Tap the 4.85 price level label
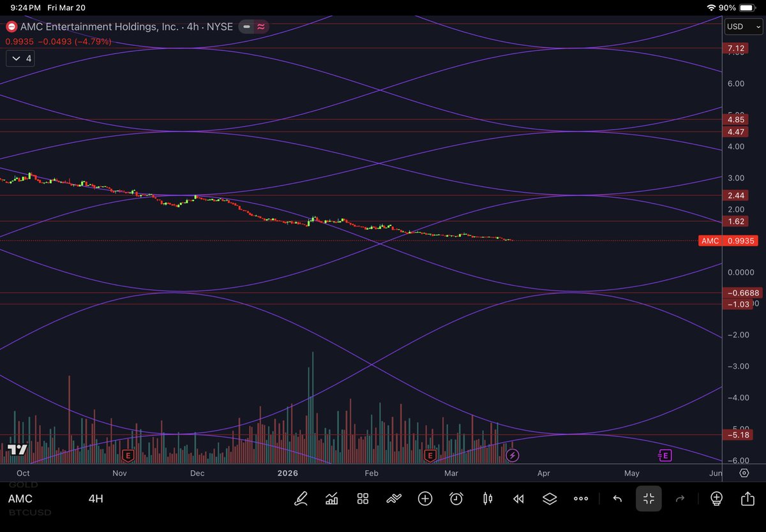 click(736, 119)
